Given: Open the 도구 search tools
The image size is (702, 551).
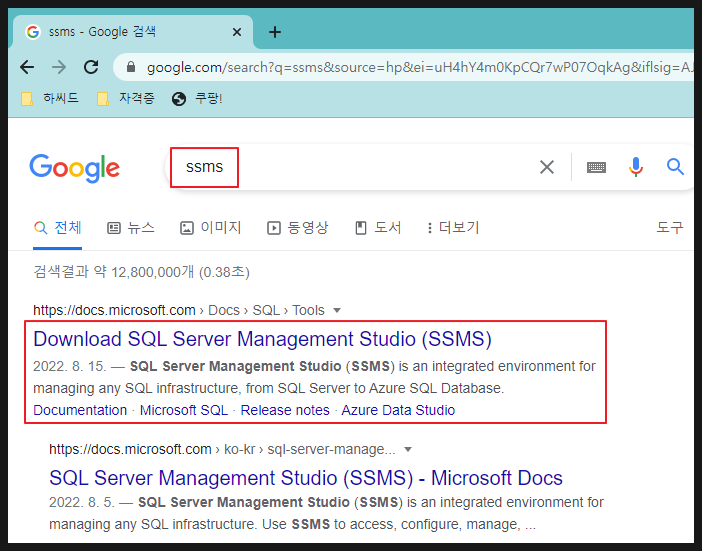Looking at the screenshot, I should 670,228.
